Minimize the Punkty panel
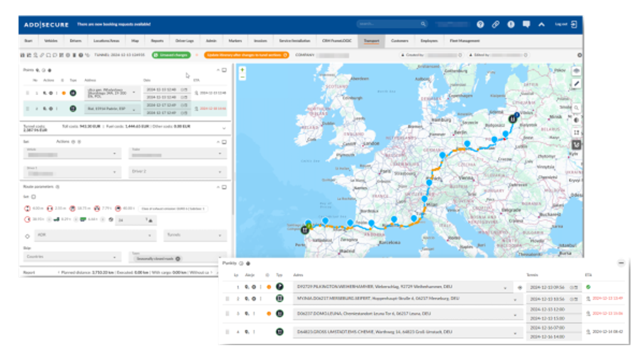644x363 pixels. click(621, 263)
